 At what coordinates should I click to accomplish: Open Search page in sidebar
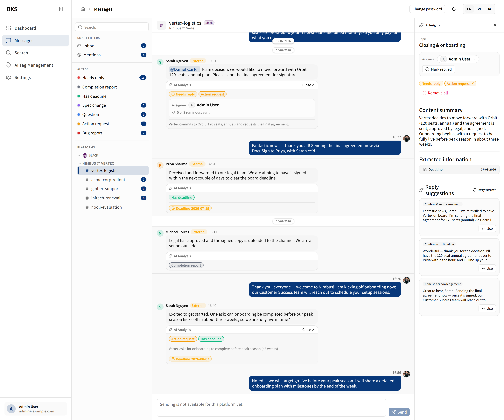[36, 53]
